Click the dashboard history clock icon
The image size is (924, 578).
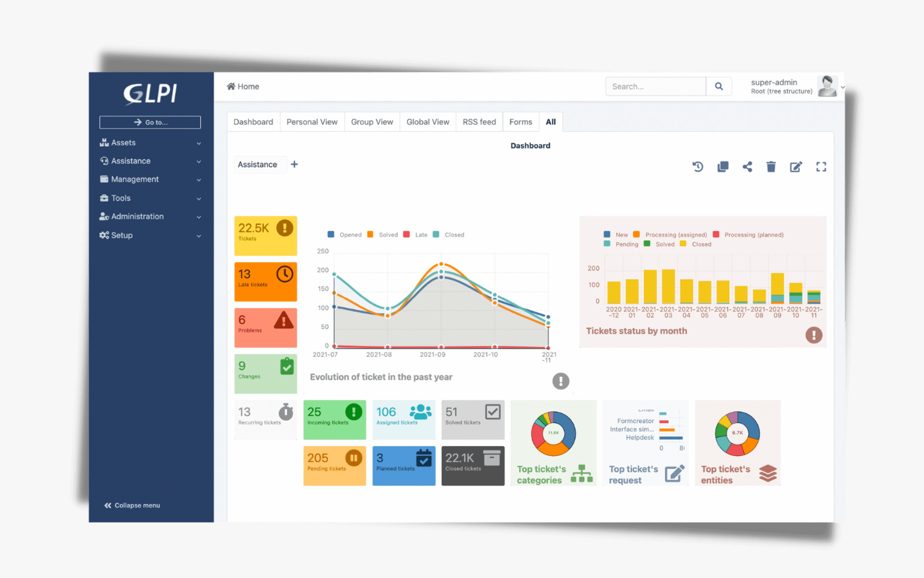[698, 167]
